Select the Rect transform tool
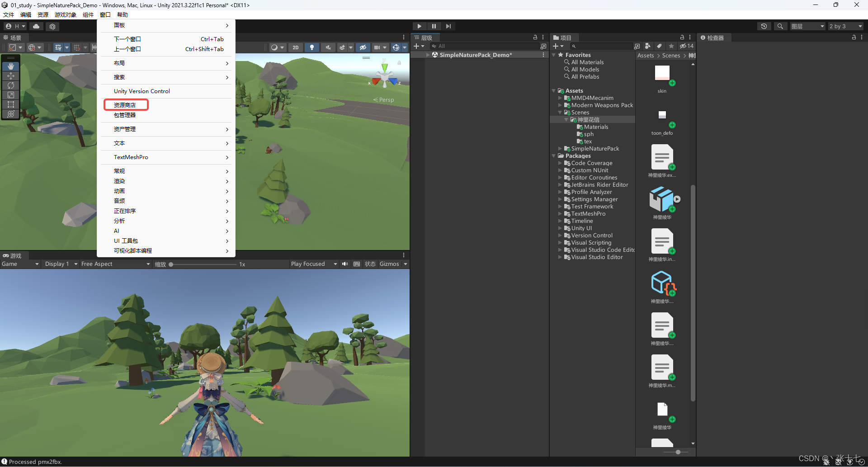Screen dimensions: 868x467 click(x=11, y=104)
